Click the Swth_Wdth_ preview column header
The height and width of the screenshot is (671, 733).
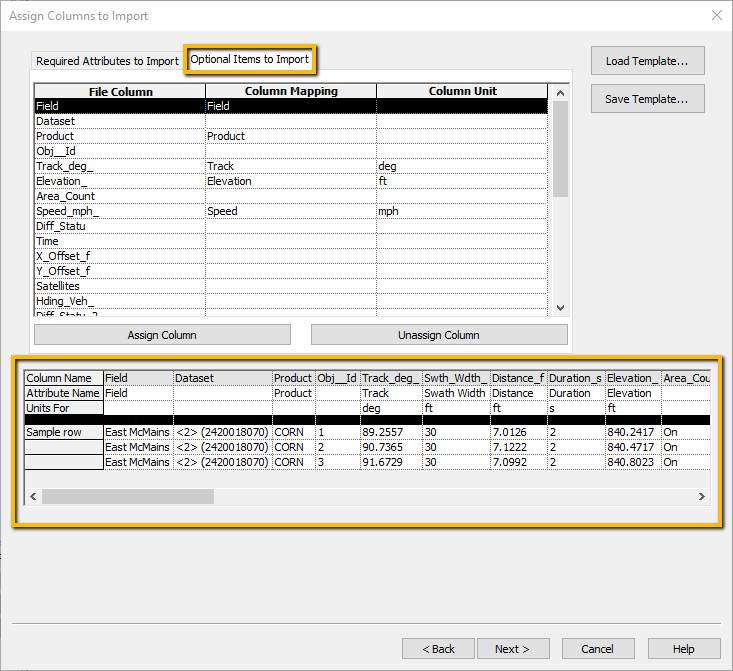(x=456, y=378)
